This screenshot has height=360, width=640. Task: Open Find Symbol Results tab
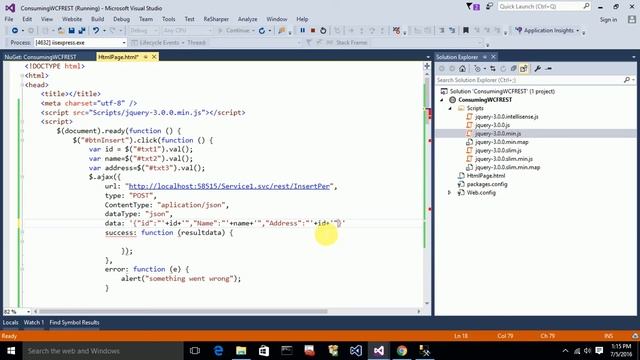[x=74, y=322]
